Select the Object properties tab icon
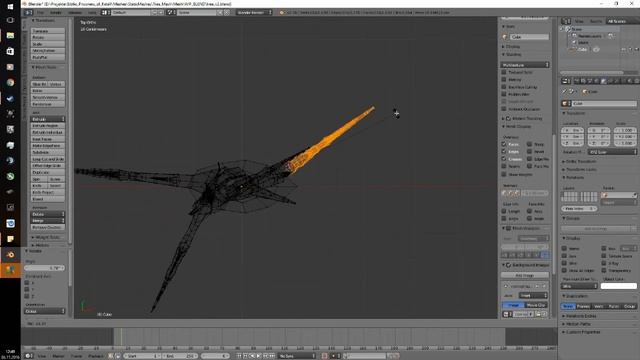Screen dimensions: 640x360 tap(603, 81)
